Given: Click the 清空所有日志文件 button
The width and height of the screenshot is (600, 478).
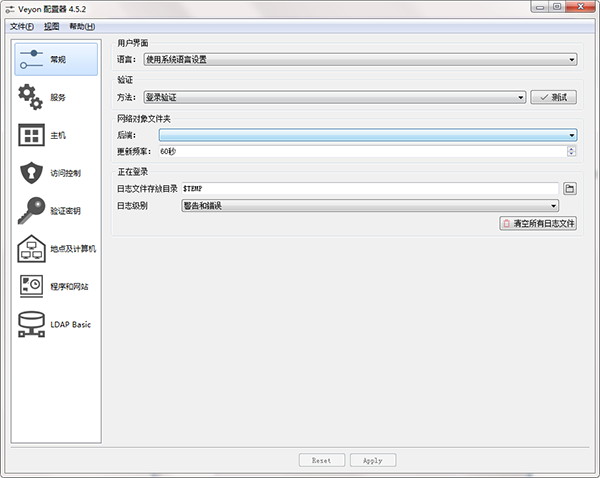Looking at the screenshot, I should click(538, 224).
